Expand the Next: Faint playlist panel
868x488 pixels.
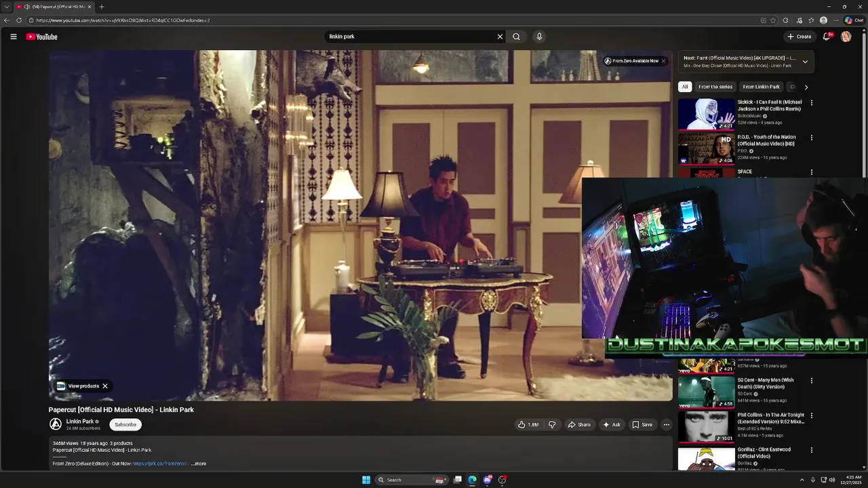pos(805,62)
